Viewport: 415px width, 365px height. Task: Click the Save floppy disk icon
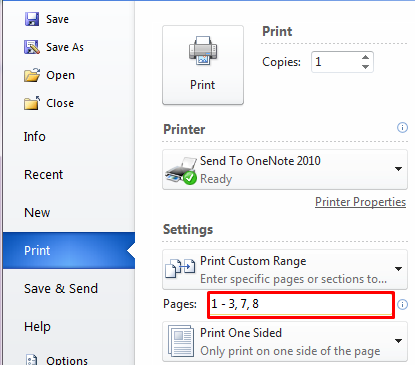[x=32, y=19]
